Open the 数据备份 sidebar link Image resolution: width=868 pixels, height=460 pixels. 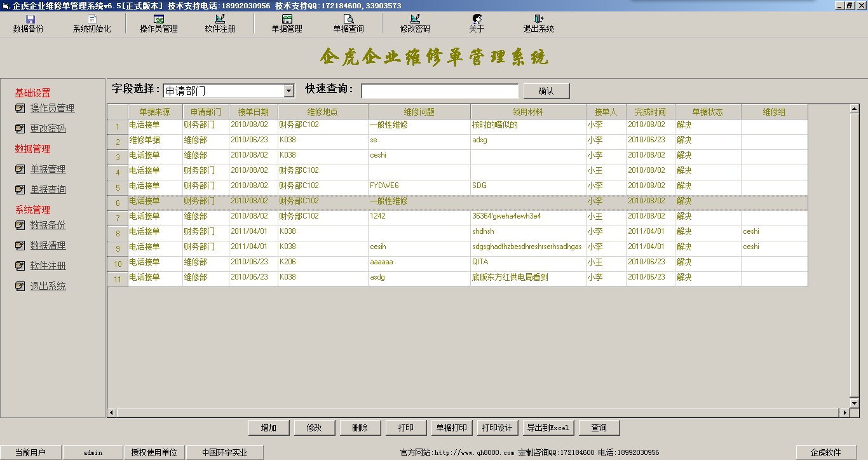point(48,225)
